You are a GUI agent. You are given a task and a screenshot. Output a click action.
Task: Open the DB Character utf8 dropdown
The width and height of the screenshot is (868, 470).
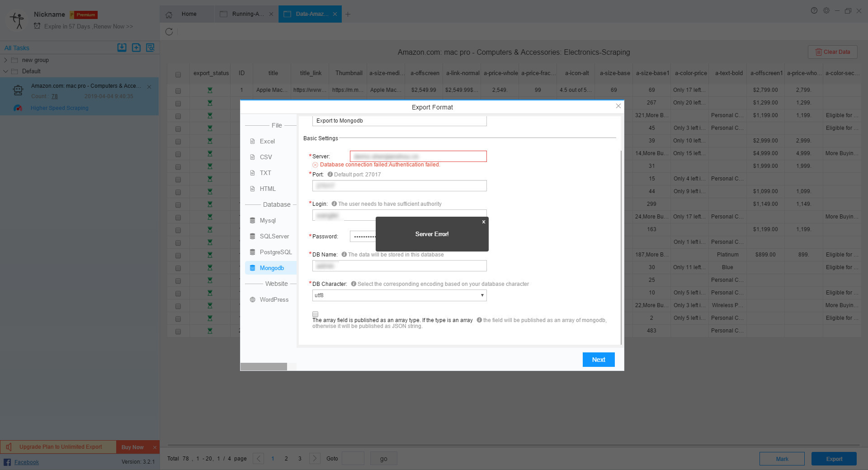400,295
